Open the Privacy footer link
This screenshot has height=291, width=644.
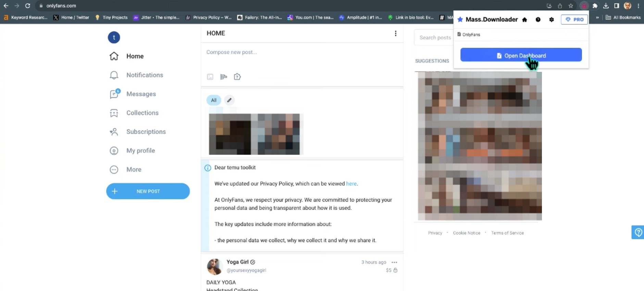435,233
